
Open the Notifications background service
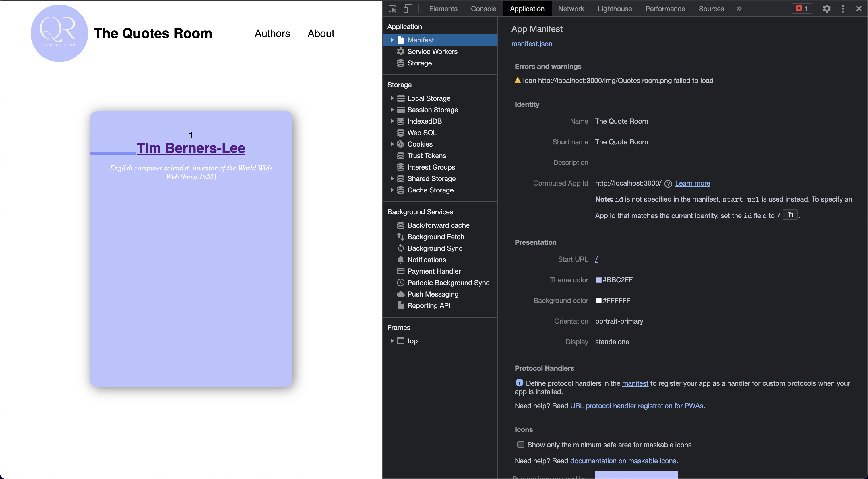pos(426,260)
